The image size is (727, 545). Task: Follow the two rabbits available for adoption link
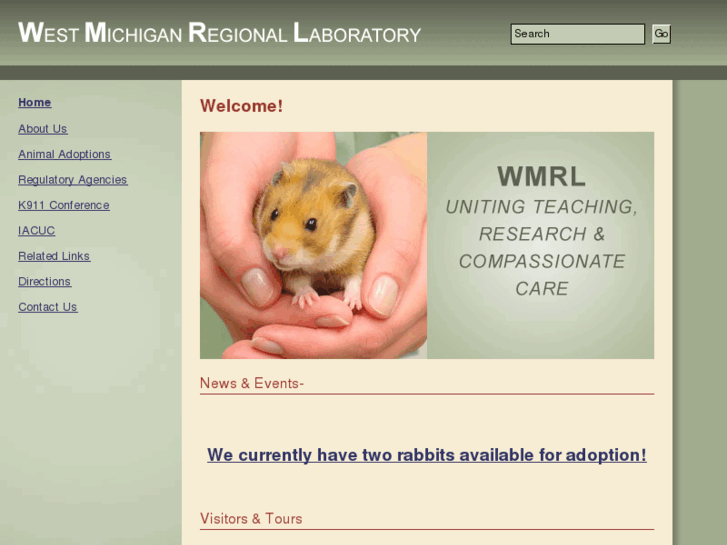click(427, 455)
